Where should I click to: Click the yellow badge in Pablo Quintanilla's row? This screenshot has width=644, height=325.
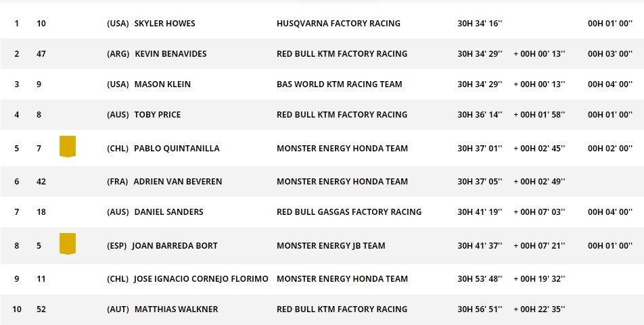[67, 147]
